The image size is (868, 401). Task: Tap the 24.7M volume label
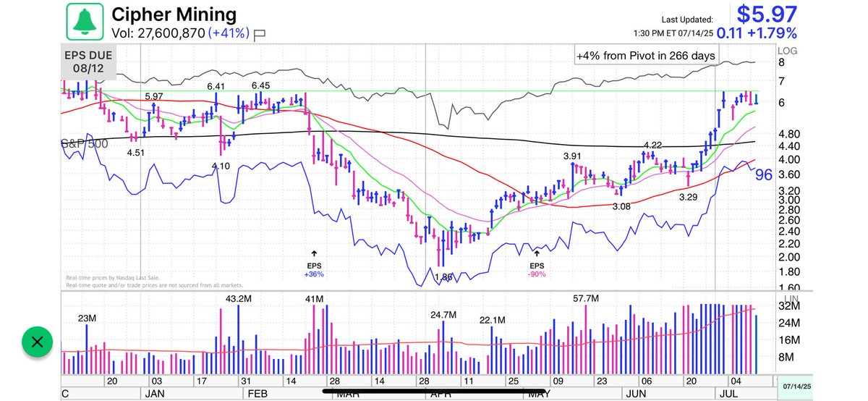(x=443, y=315)
